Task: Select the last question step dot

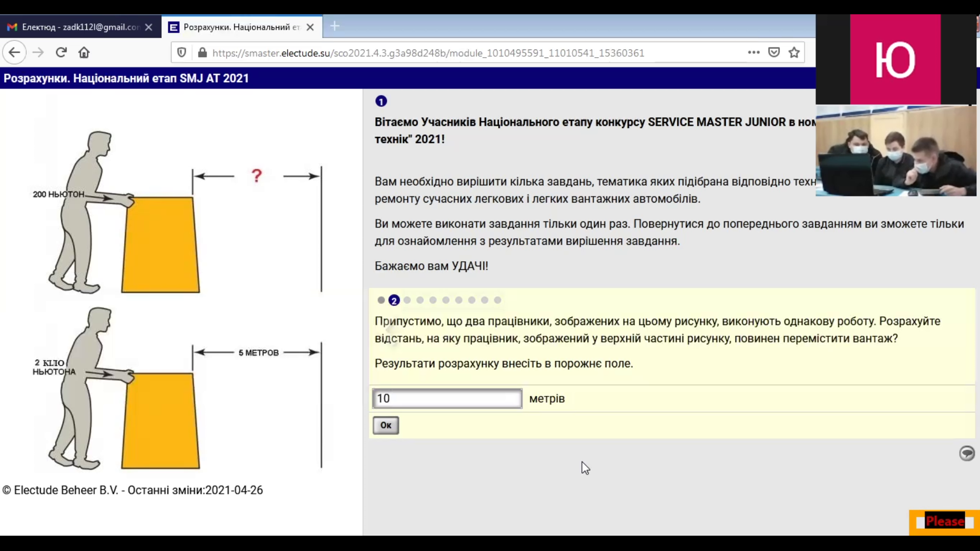Action: [x=498, y=300]
